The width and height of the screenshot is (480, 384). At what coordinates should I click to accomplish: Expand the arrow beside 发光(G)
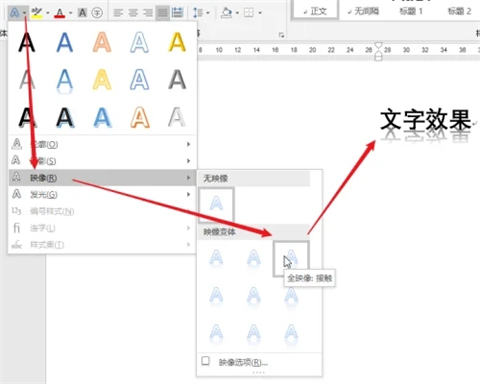click(188, 194)
